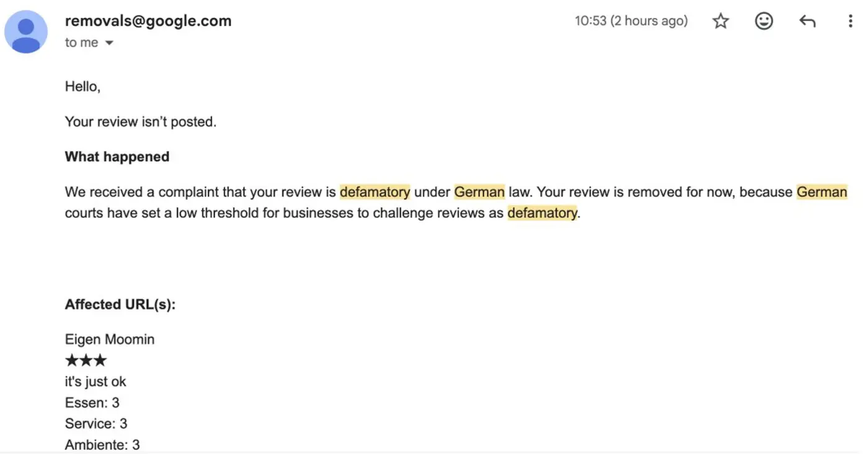This screenshot has height=454, width=868.
Task: Click the 10:53 (2 hours ago) timestamp
Action: tap(631, 21)
